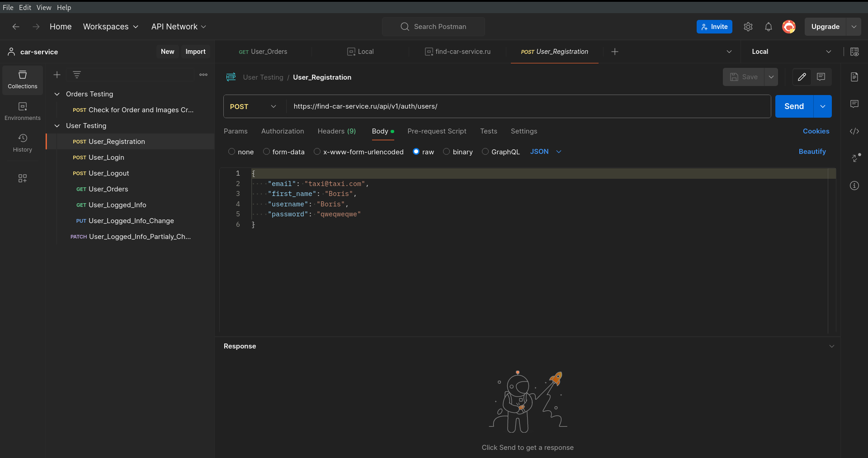Switch to Local environment tab

point(360,52)
